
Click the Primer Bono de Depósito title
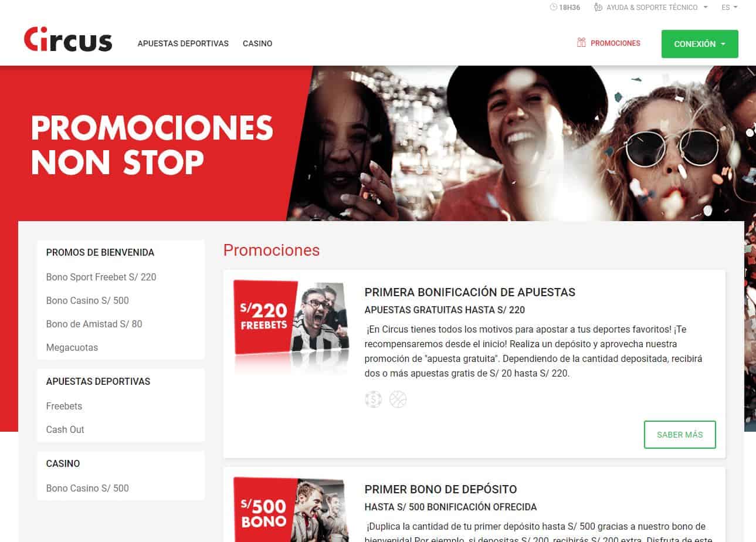(x=441, y=489)
